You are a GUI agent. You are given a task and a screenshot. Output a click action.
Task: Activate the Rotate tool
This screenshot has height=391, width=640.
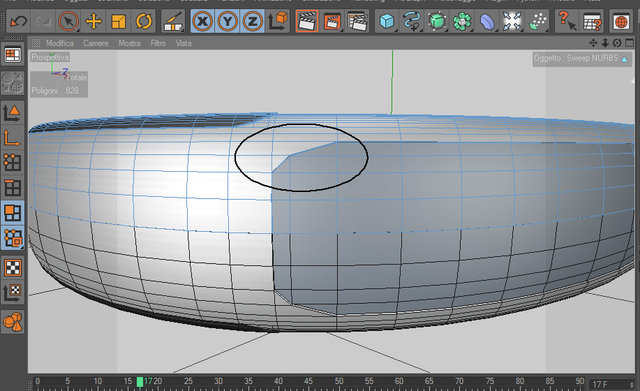143,21
